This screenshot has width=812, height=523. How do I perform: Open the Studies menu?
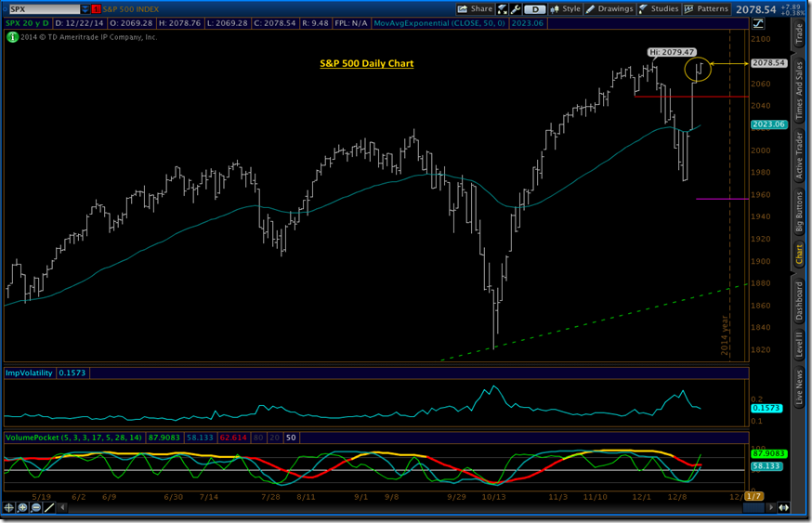660,8
